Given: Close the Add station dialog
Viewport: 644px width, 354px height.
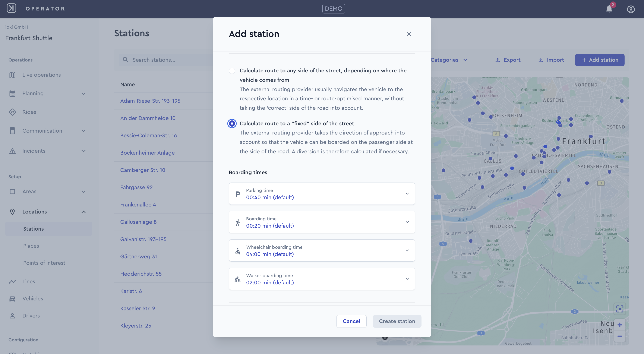Looking at the screenshot, I should 409,34.
